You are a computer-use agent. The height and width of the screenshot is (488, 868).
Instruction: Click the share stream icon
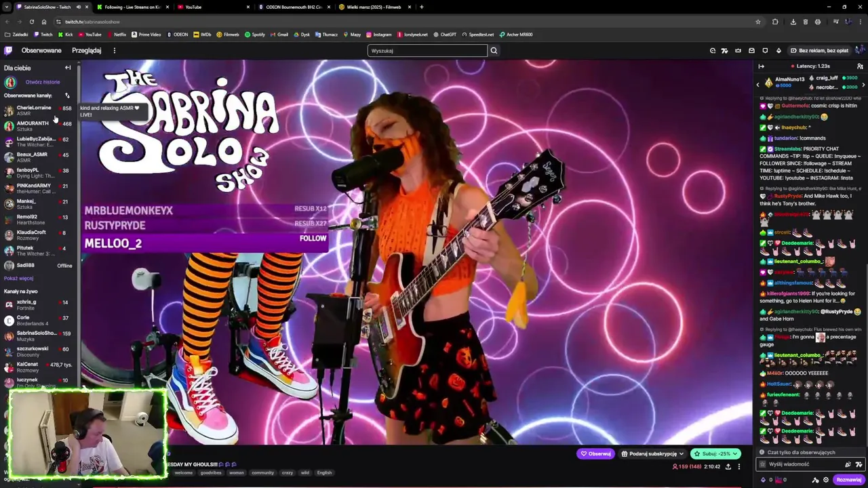728,466
